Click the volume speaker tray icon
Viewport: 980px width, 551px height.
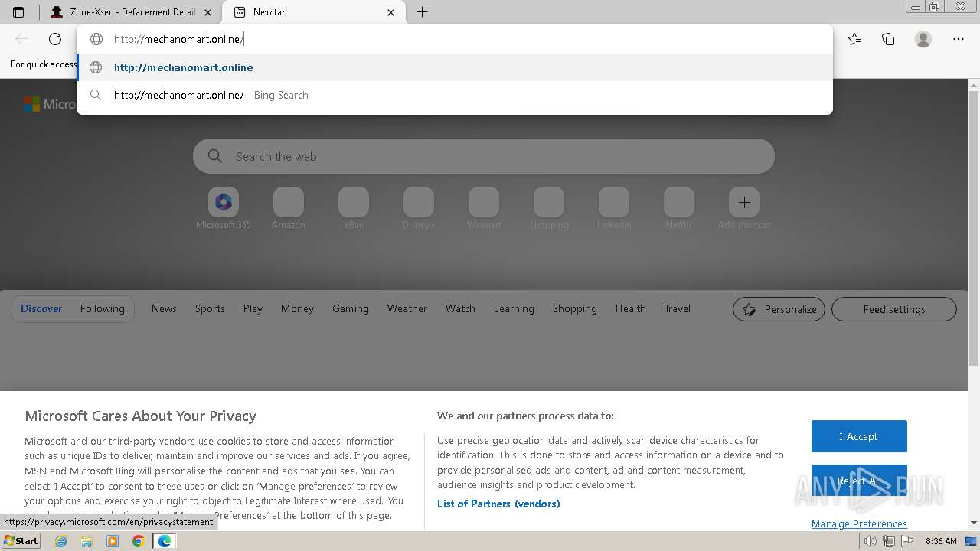click(871, 541)
